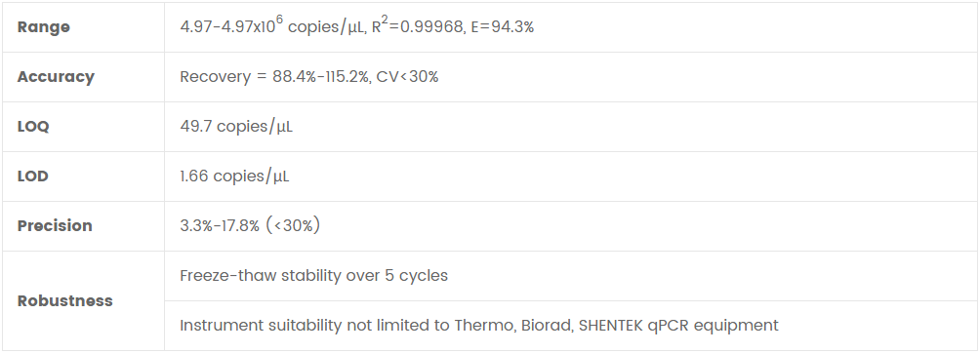The height and width of the screenshot is (353, 980).
Task: Click the 4.97-4.97x10⁶ copies/µL range value
Action: (272, 26)
